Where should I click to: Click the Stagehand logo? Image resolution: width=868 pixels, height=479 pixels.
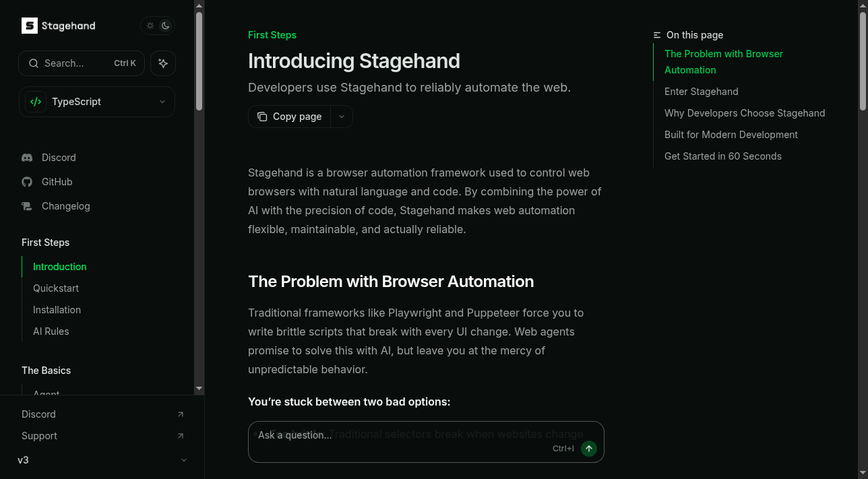tap(59, 26)
